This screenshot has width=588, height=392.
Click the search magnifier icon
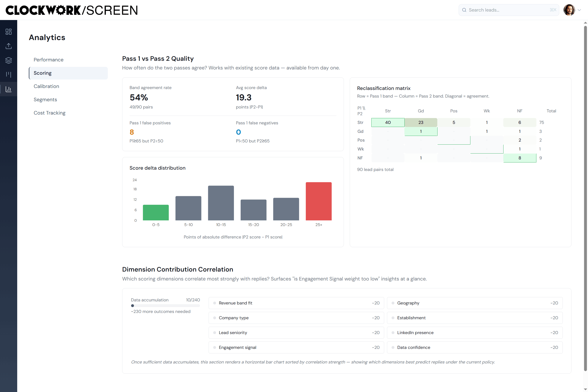coord(464,10)
